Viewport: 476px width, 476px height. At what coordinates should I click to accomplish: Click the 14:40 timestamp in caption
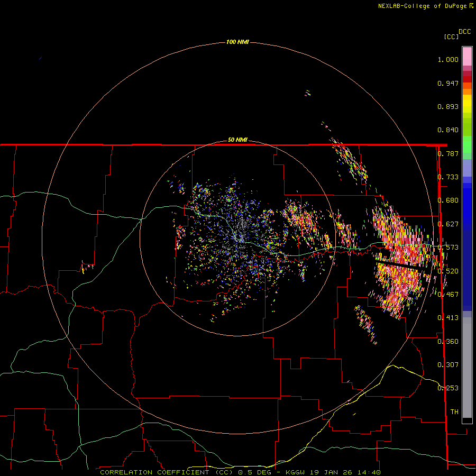tap(369, 472)
